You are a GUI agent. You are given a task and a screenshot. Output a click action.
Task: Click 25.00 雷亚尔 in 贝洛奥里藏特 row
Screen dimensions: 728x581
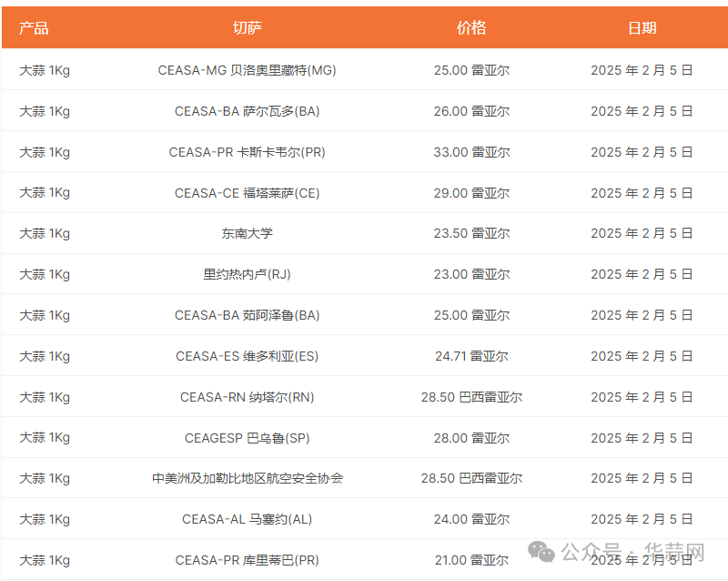pyautogui.click(x=471, y=70)
